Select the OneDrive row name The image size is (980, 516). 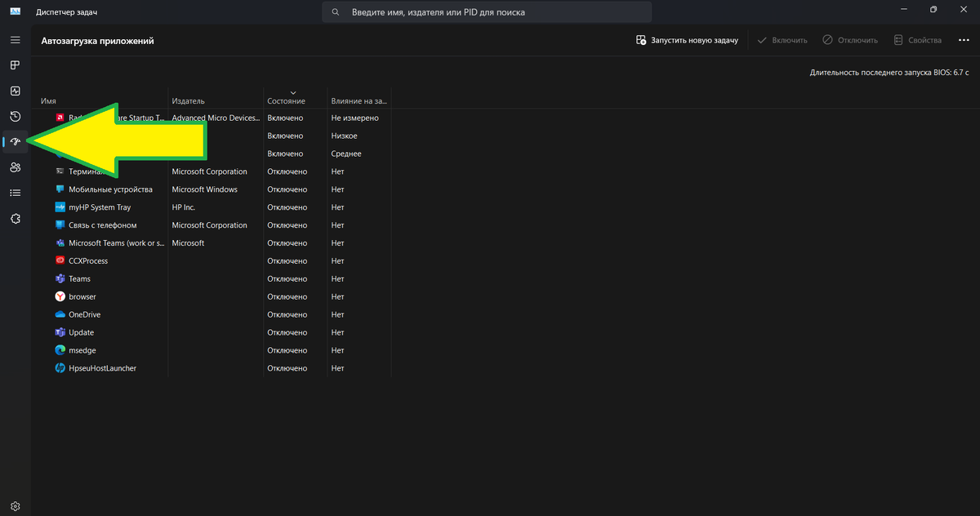pos(85,314)
